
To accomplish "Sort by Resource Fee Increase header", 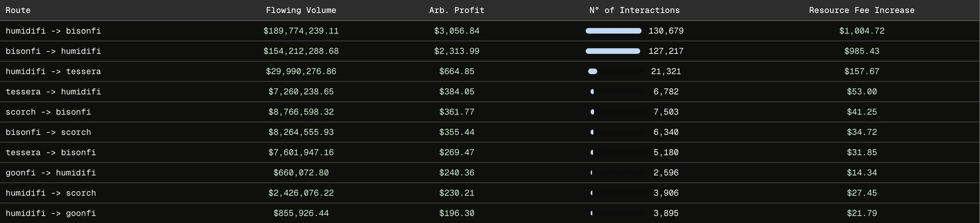I will click(x=861, y=10).
